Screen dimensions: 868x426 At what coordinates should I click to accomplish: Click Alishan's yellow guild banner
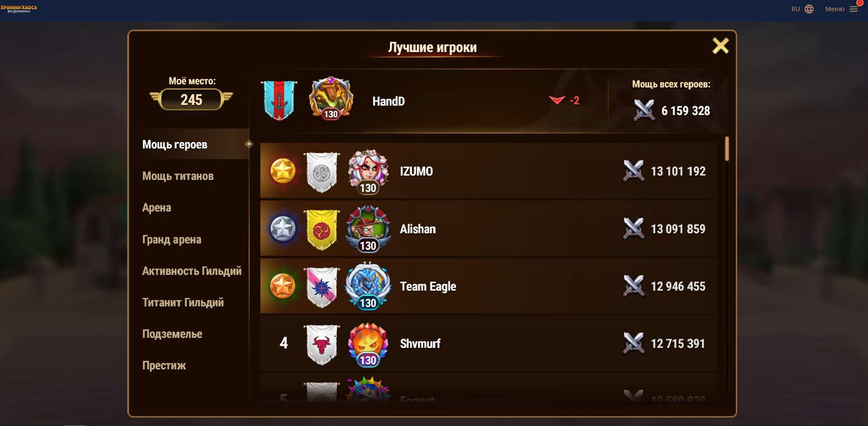[x=322, y=229]
